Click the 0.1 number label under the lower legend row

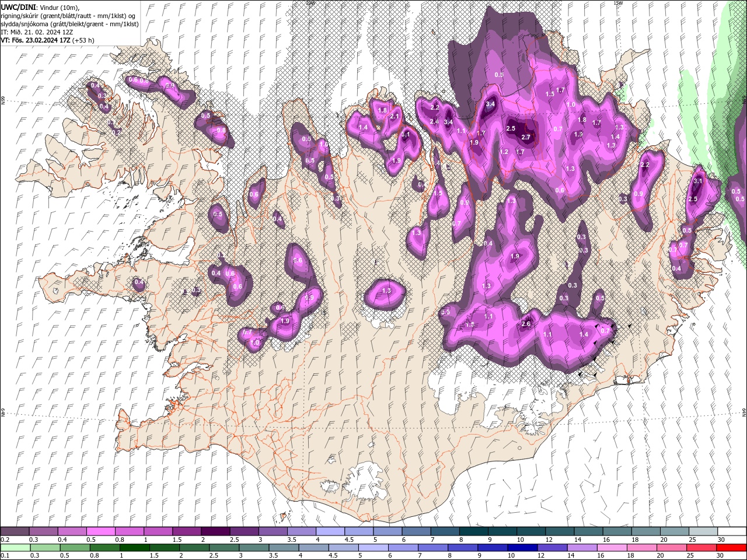tap(4, 556)
